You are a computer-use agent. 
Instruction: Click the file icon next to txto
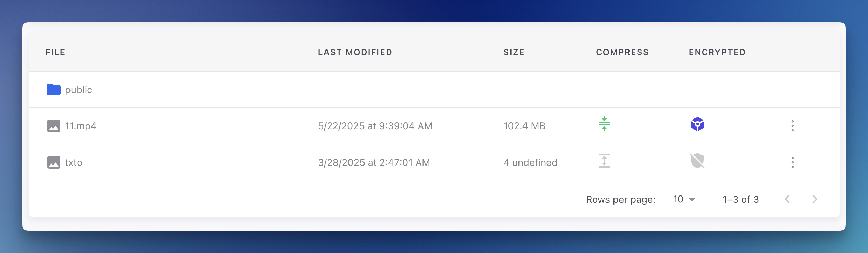(x=53, y=162)
